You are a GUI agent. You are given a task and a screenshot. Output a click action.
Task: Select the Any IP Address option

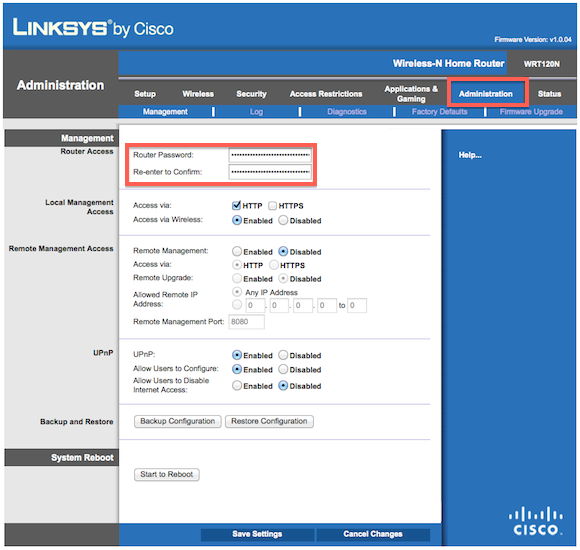237,292
